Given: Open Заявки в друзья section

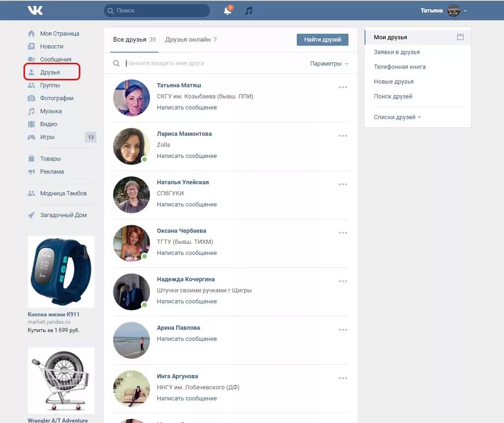Looking at the screenshot, I should (396, 52).
